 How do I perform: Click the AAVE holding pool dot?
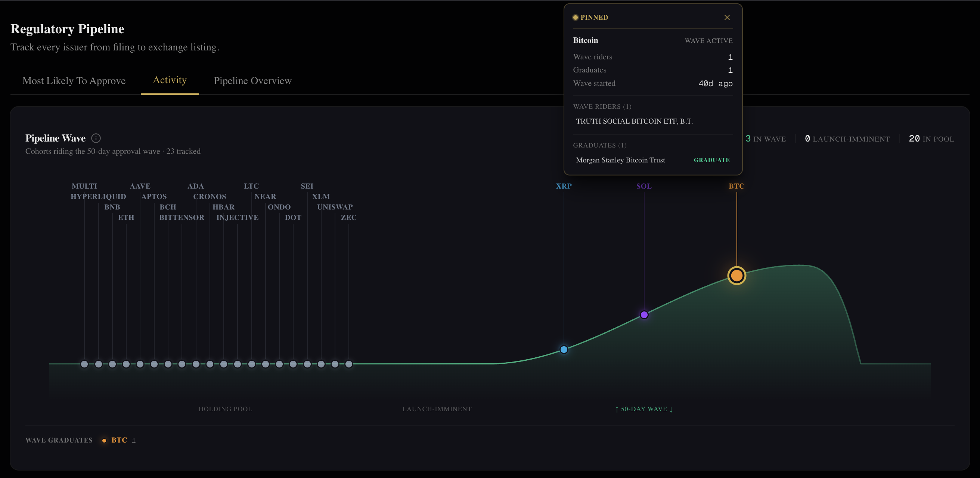[140, 364]
